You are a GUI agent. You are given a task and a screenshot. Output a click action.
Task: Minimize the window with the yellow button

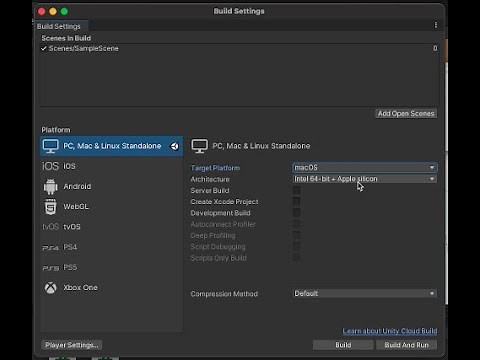click(53, 12)
